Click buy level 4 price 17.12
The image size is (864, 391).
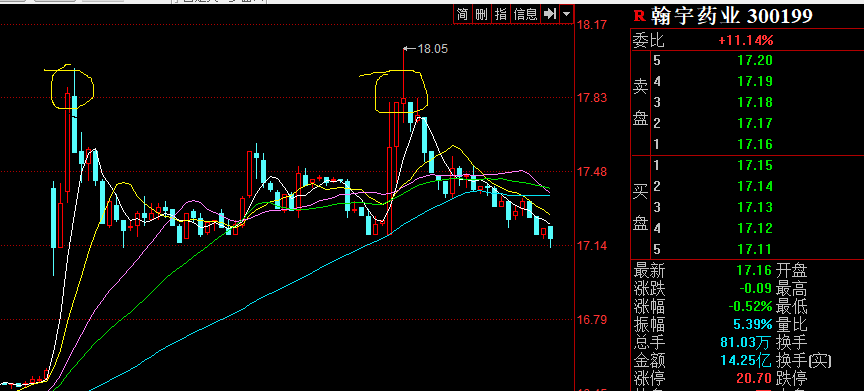[755, 228]
